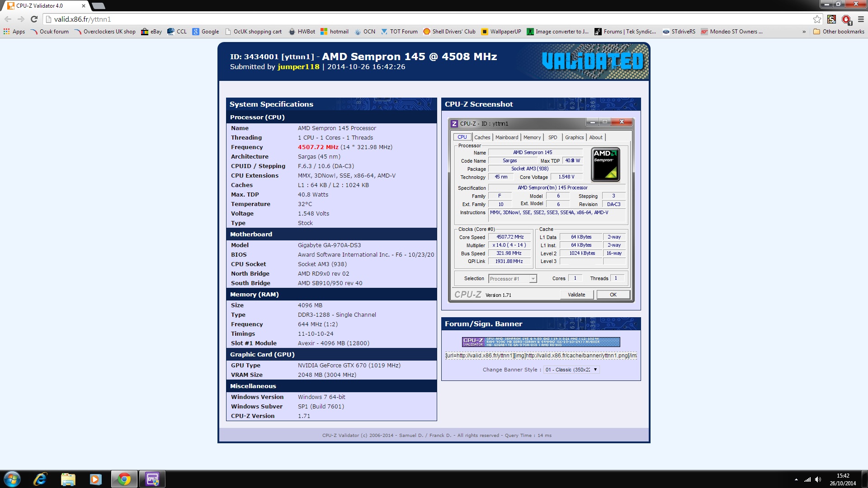Open the volume control tray icon
Screen dimensions: 868x488
(x=818, y=479)
